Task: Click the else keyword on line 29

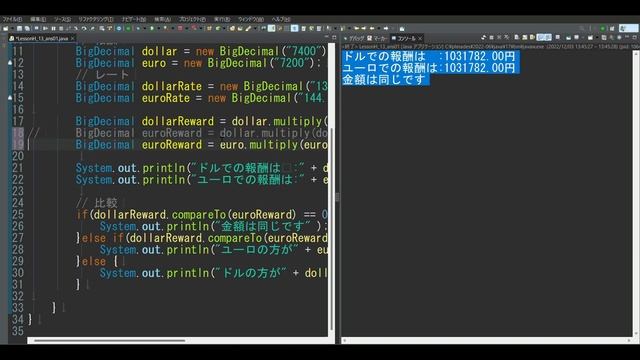Action: 93,261
